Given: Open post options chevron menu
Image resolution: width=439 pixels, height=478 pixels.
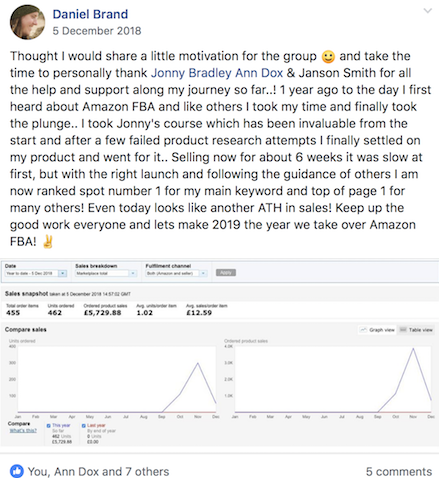Looking at the screenshot, I should click(428, 11).
